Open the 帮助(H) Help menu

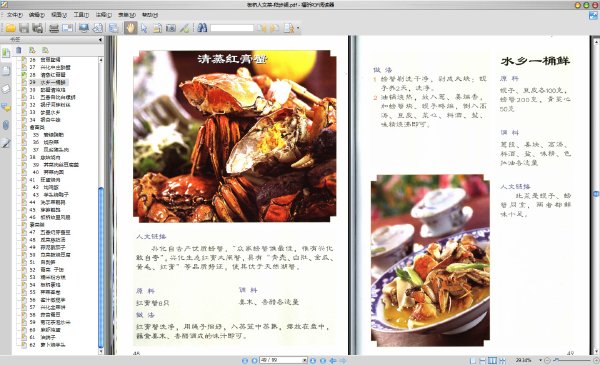tap(150, 15)
